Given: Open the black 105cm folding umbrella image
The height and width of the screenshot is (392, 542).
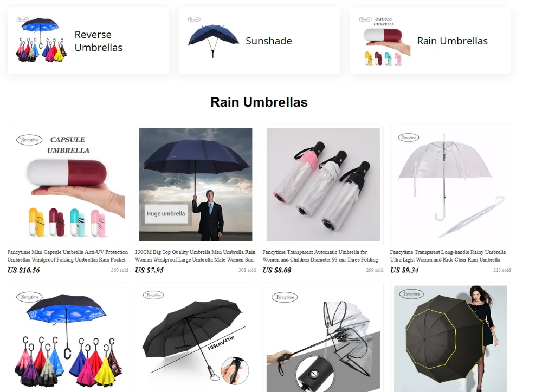Looking at the screenshot, I should 195,338.
